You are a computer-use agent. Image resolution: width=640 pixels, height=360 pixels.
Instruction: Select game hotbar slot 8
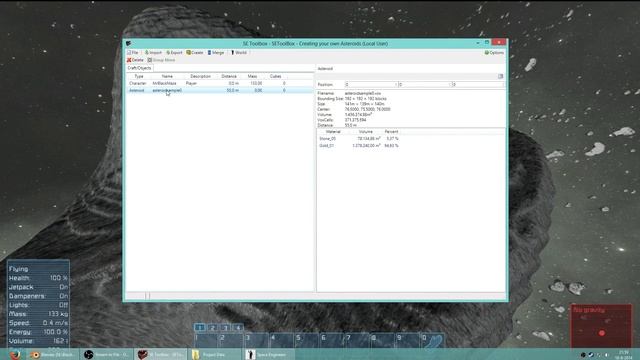(x=383, y=341)
